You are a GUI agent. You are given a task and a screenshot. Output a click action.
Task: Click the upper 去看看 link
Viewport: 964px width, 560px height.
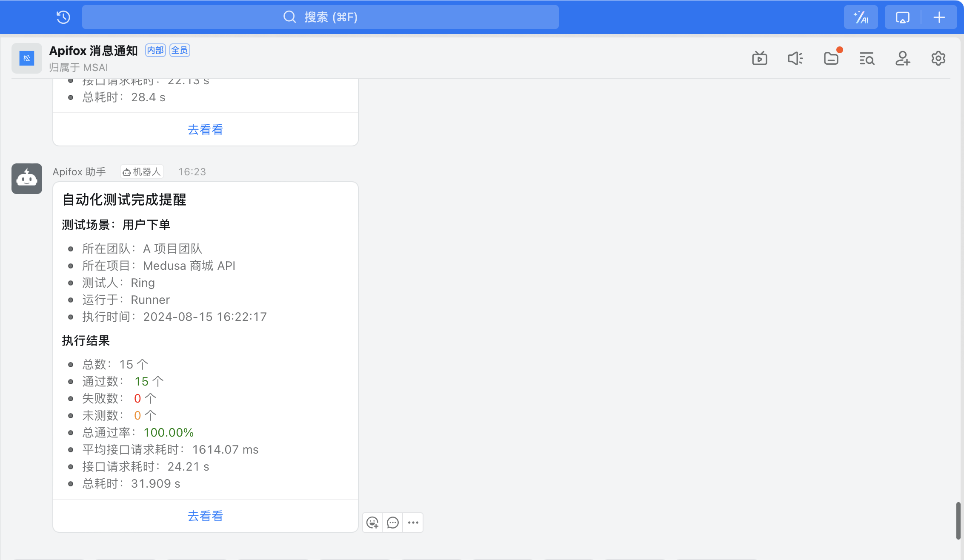pos(205,129)
